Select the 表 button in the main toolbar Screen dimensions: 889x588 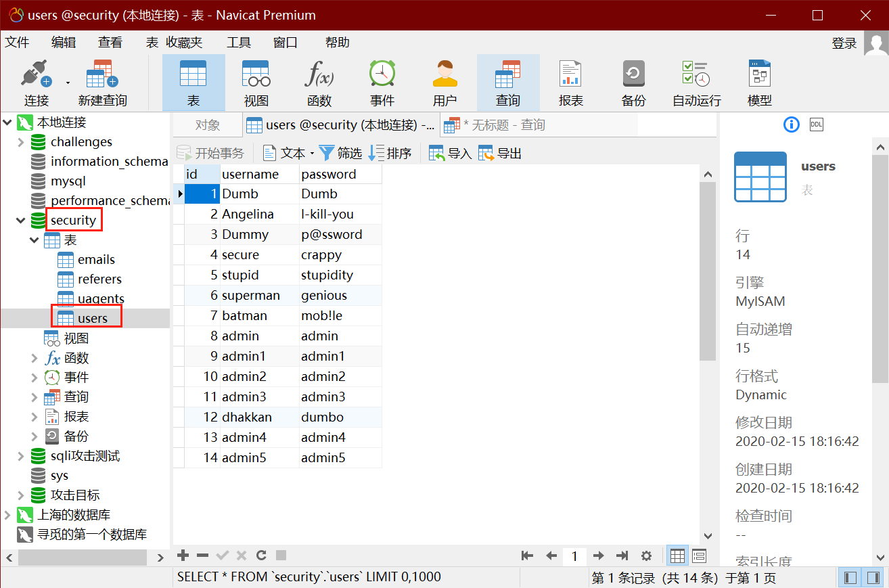tap(193, 83)
